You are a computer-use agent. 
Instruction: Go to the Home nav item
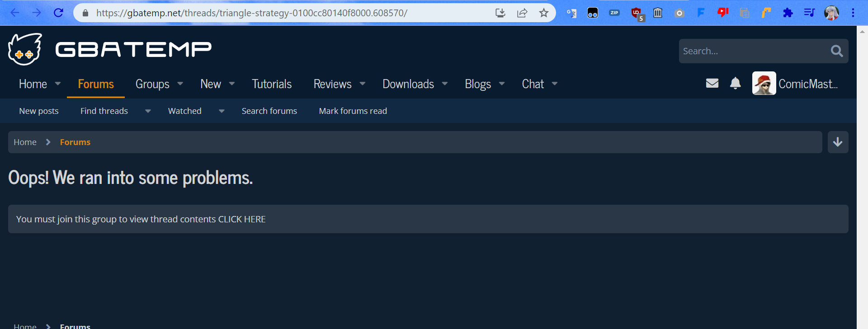point(33,84)
